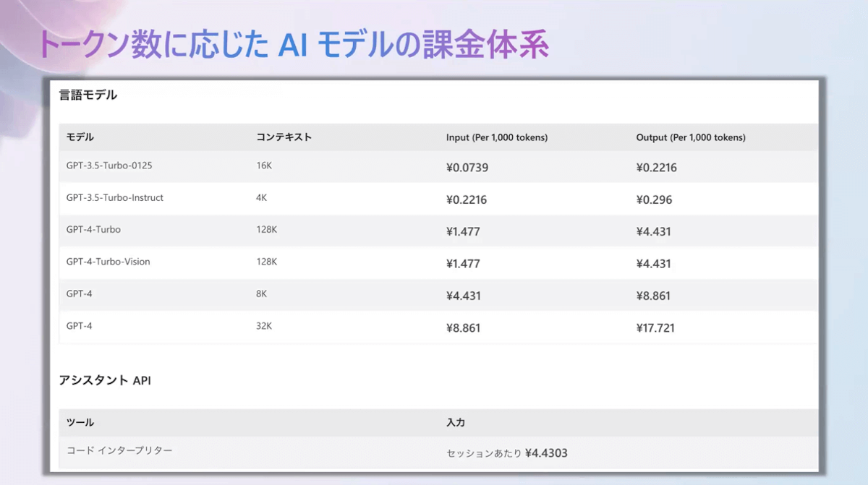Click GPT-4-Turbo input price ¥1.477

pyautogui.click(x=463, y=232)
